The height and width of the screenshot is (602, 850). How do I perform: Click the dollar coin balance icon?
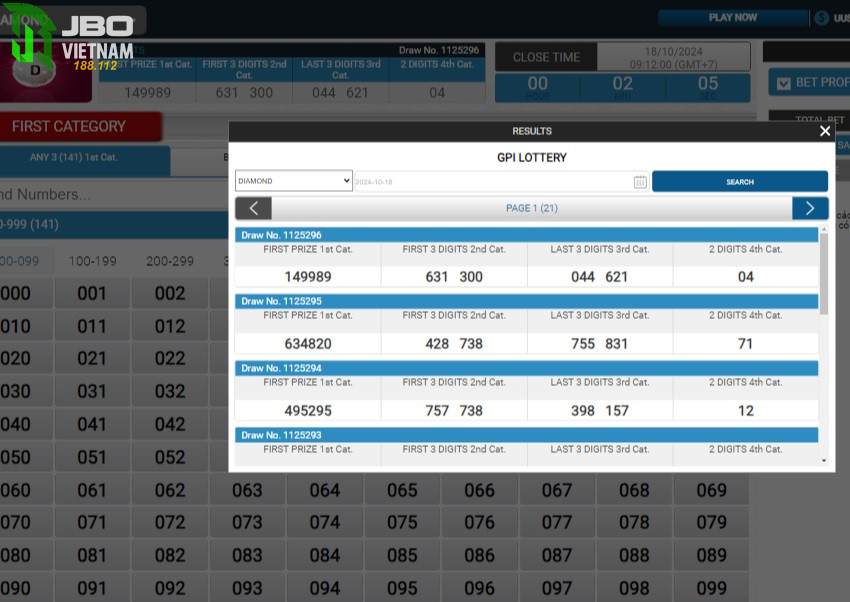click(821, 18)
